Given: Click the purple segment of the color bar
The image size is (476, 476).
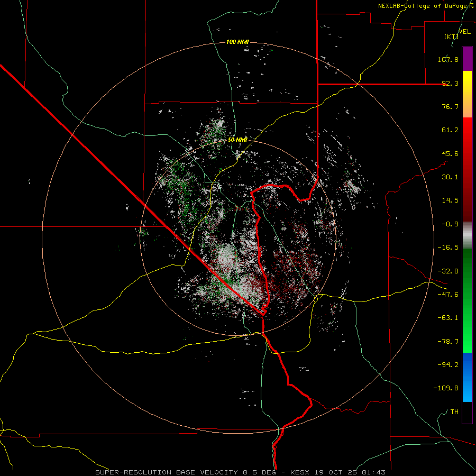Looking at the screenshot, I should [467, 59].
